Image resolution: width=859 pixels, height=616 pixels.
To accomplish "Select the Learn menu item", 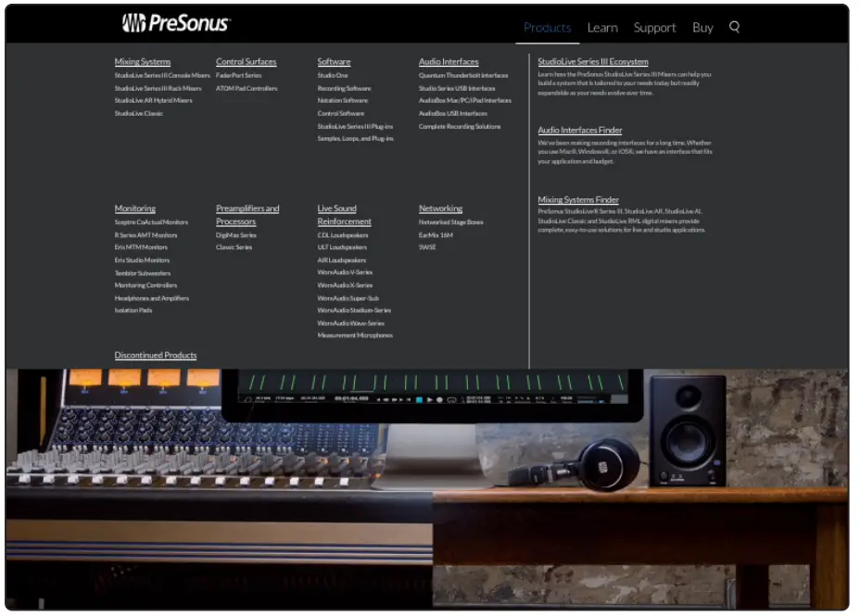I will coord(602,28).
